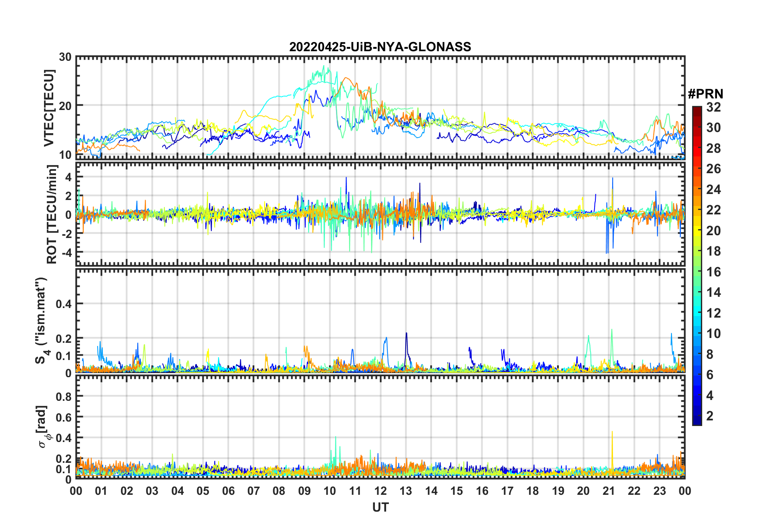This screenshot has height=532, width=761.
Task: Click VTEC y-axis tick label 30
Action: click(65, 57)
